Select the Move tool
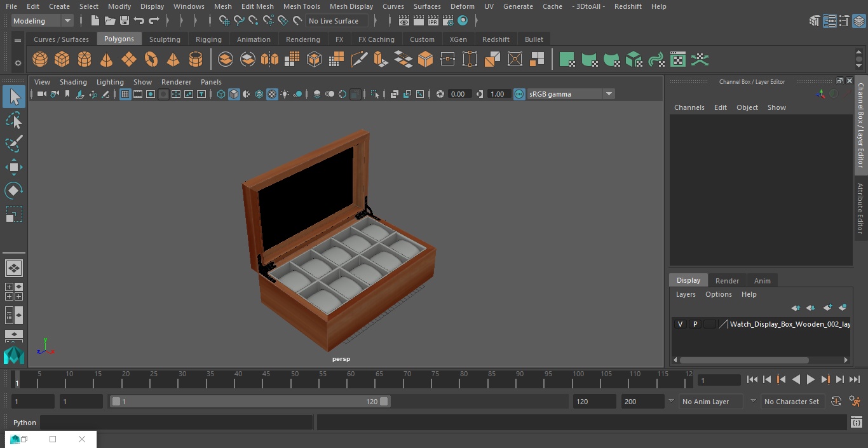868x448 pixels. point(14,167)
